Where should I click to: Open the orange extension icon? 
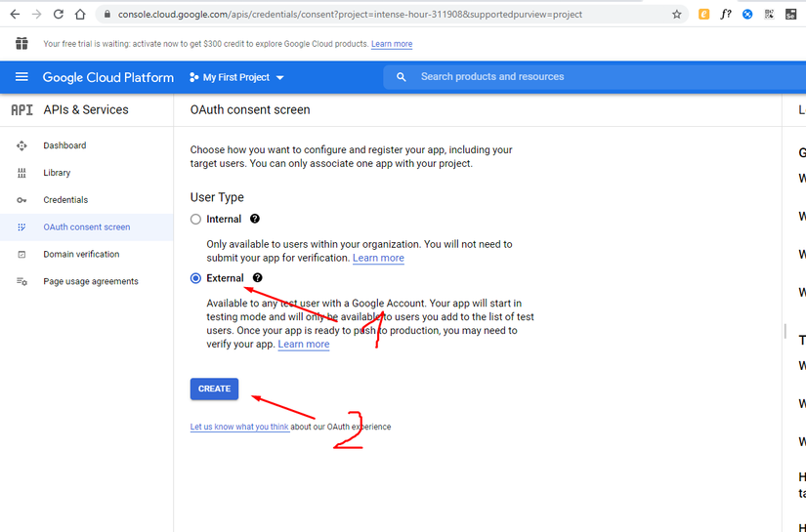coord(703,15)
